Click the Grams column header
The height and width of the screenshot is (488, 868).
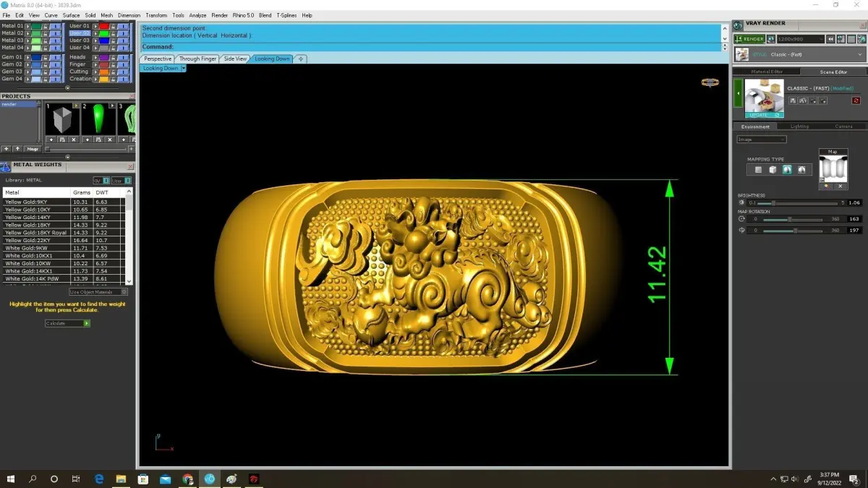(x=82, y=192)
